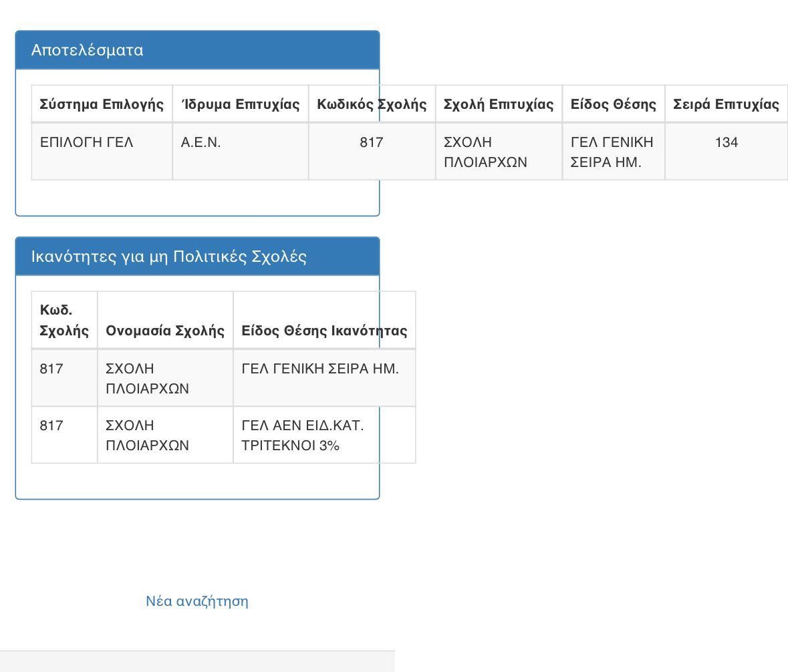Click the 'Κωδικός Σχολής' column header
788x672 pixels.
tap(372, 104)
